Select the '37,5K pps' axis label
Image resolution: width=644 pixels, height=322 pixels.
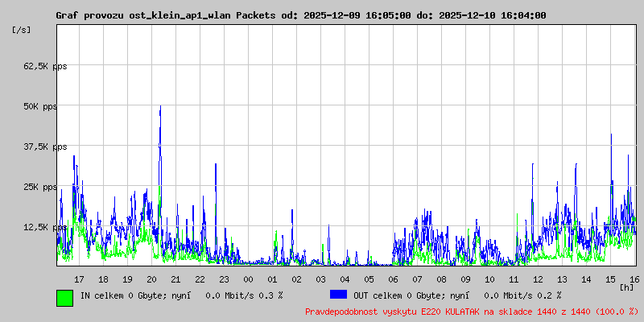tap(45, 147)
